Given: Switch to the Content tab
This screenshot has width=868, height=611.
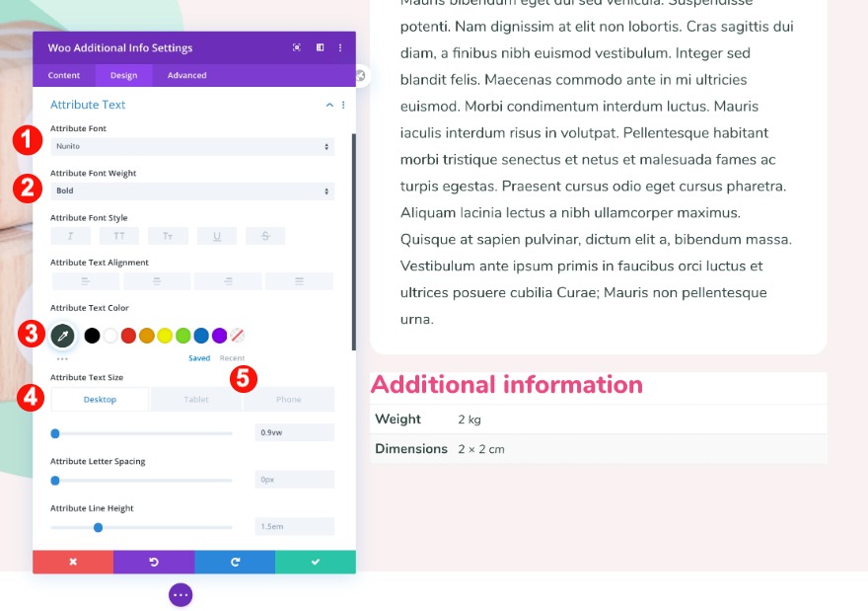Looking at the screenshot, I should 64,75.
